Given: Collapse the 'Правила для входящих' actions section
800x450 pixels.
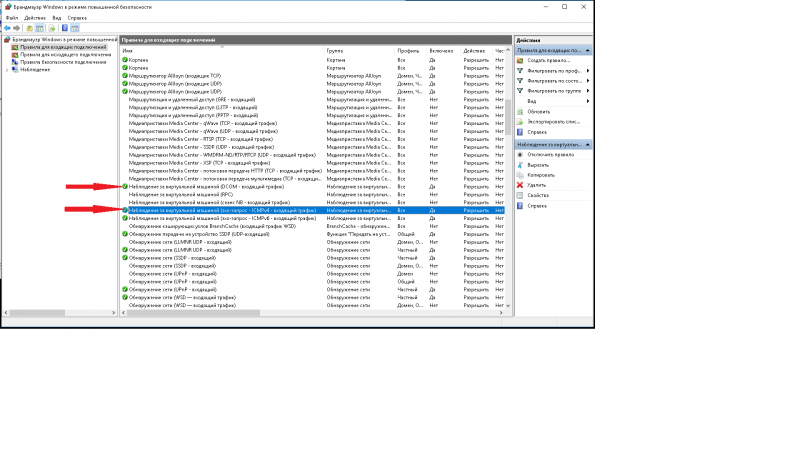Looking at the screenshot, I should [x=588, y=50].
